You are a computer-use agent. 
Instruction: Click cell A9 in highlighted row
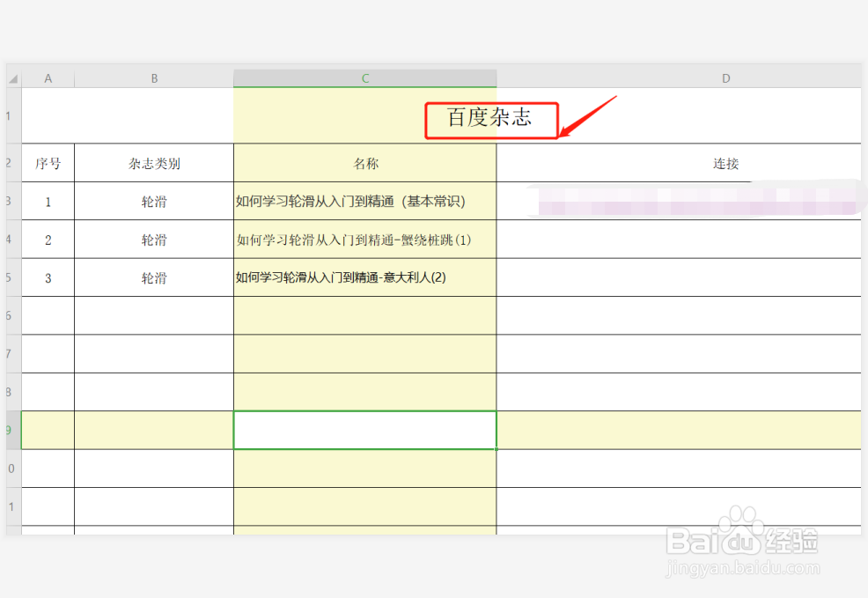pos(48,431)
